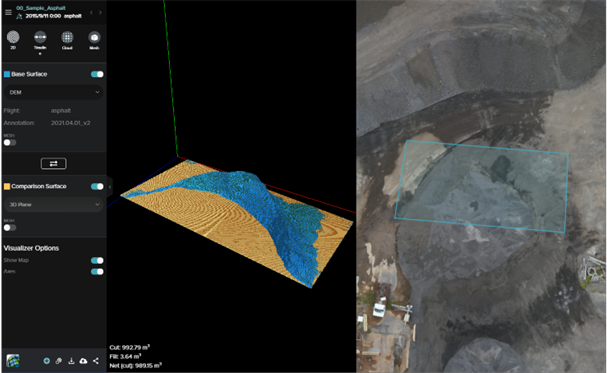Toggle the Axes visibility switch
The image size is (607, 373).
tap(97, 272)
